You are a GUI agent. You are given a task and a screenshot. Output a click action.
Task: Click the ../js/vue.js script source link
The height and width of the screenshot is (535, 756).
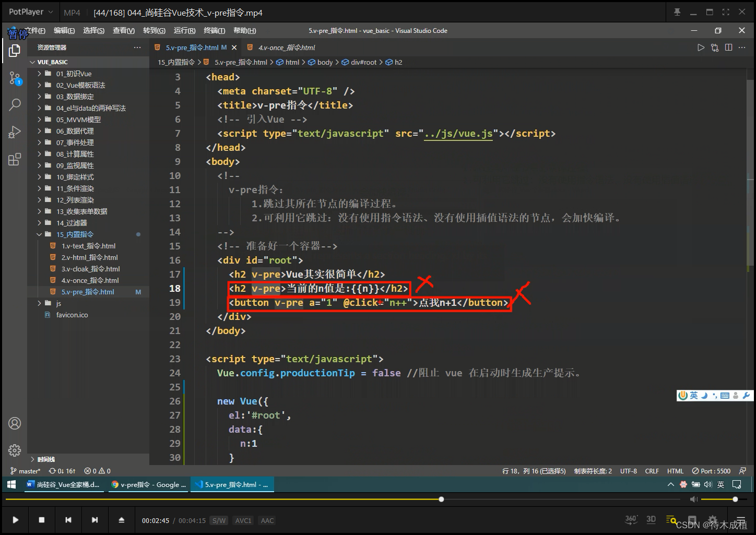coord(458,134)
